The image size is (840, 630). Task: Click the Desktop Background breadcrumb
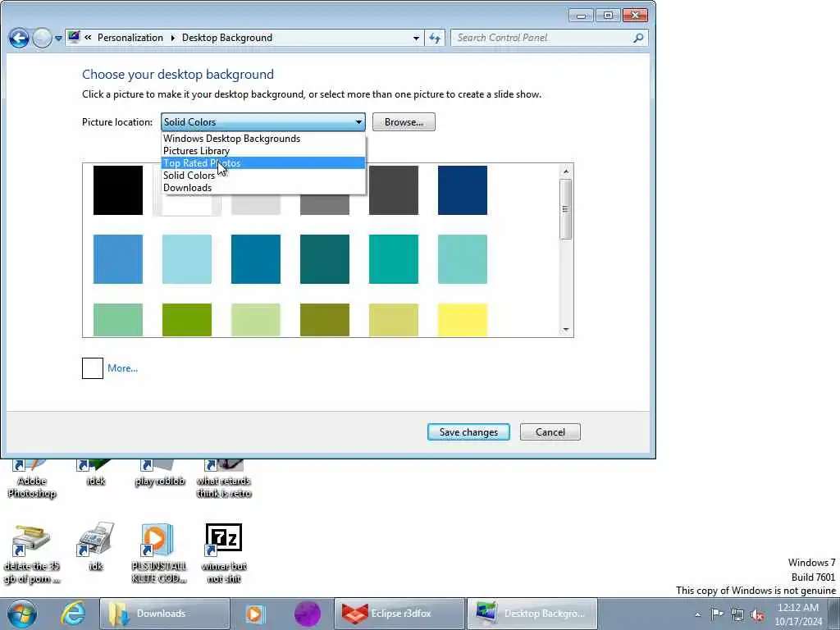(x=227, y=38)
